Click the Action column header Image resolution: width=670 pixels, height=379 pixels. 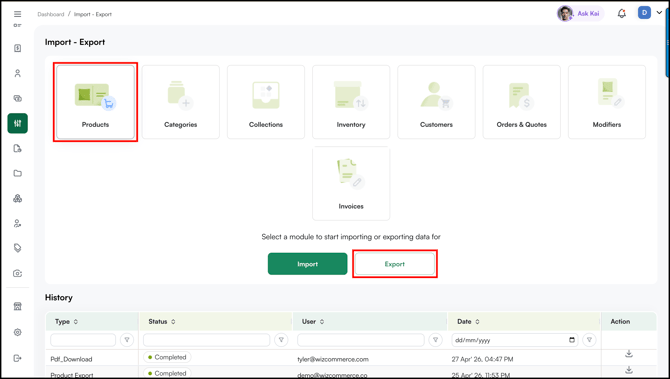[620, 321]
